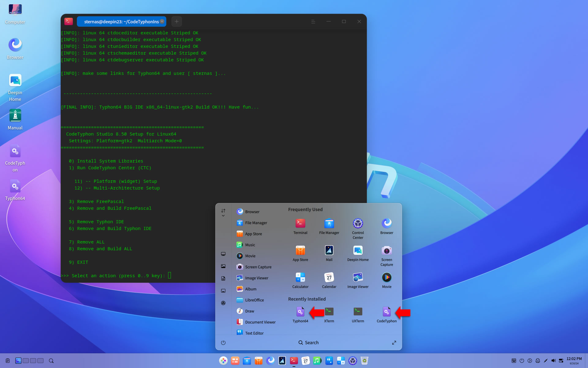This screenshot has height=368, width=588.
Task: Click Terminal icon in dock
Action: [294, 361]
